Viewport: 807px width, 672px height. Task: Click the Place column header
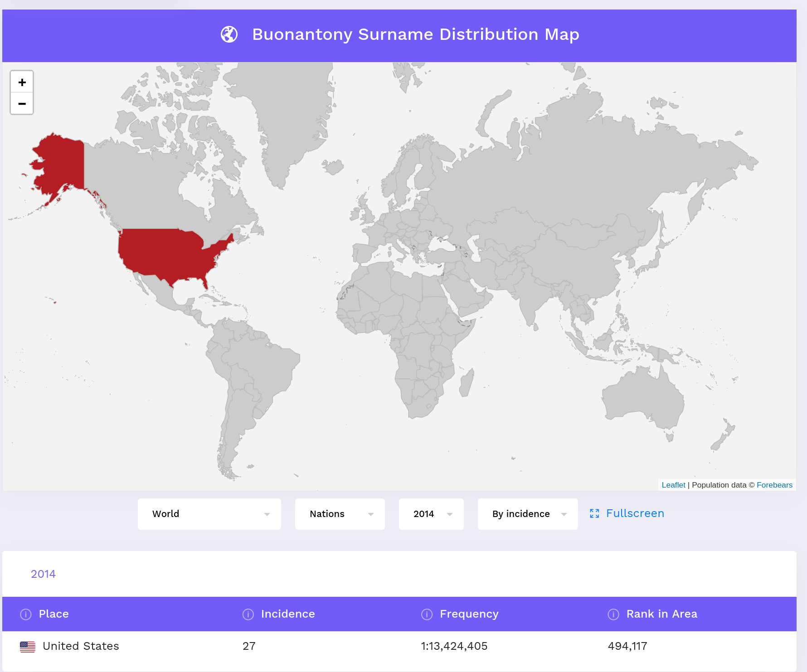pyautogui.click(x=54, y=614)
